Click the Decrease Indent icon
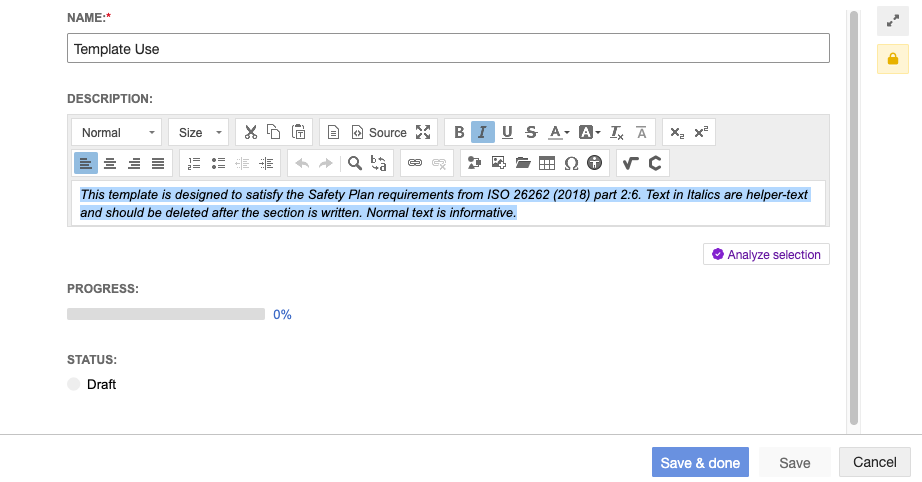The height and width of the screenshot is (482, 922). pos(242,163)
